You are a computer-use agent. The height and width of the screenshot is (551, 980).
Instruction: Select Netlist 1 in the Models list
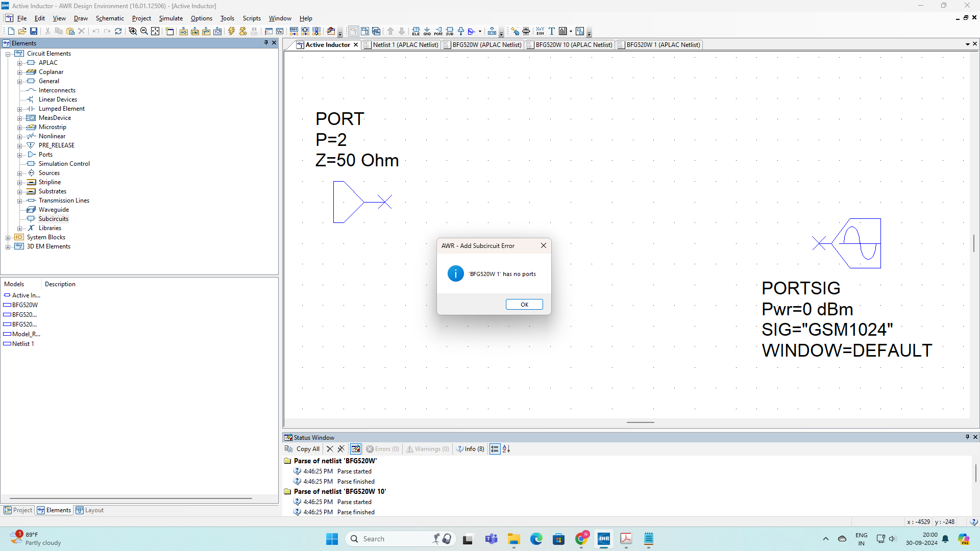click(19, 344)
